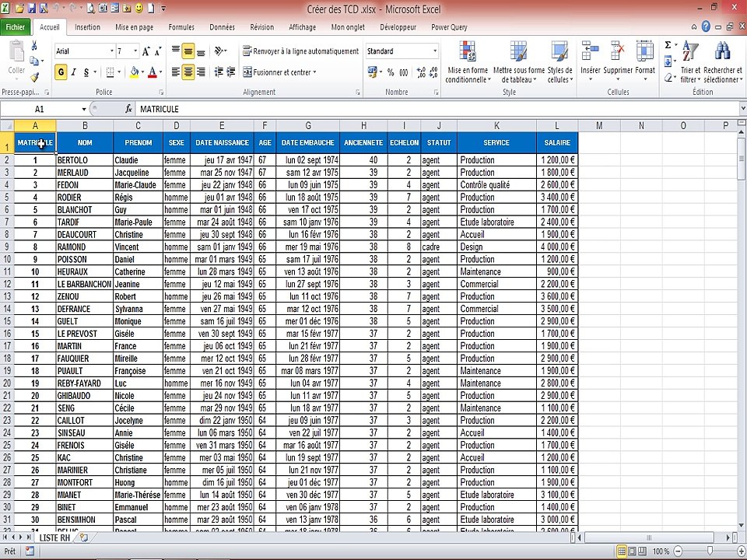The image size is (747, 560).
Task: Click the Save icon in quick access toolbar
Action: click(x=32, y=8)
